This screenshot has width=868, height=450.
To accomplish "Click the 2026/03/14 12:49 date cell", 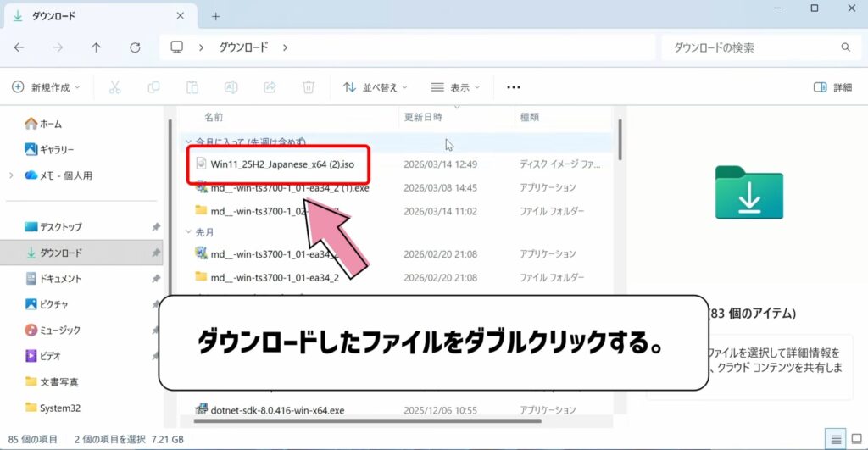I will [440, 164].
